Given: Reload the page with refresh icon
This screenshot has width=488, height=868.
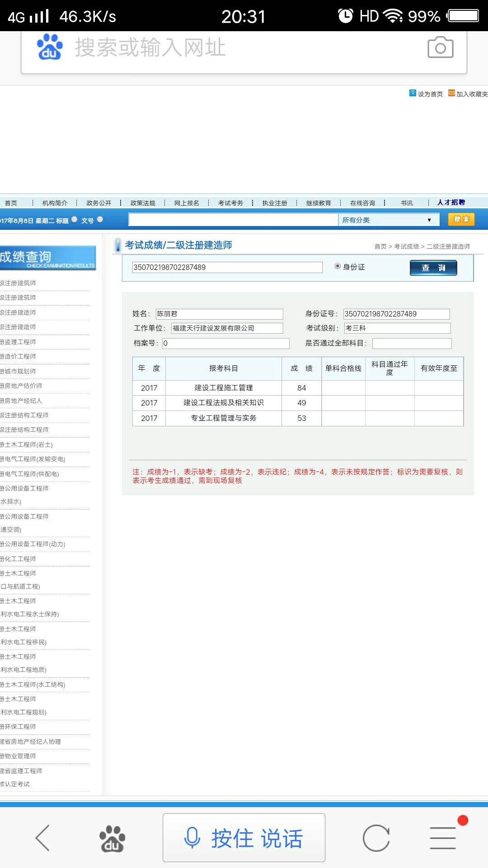Looking at the screenshot, I should (x=376, y=838).
